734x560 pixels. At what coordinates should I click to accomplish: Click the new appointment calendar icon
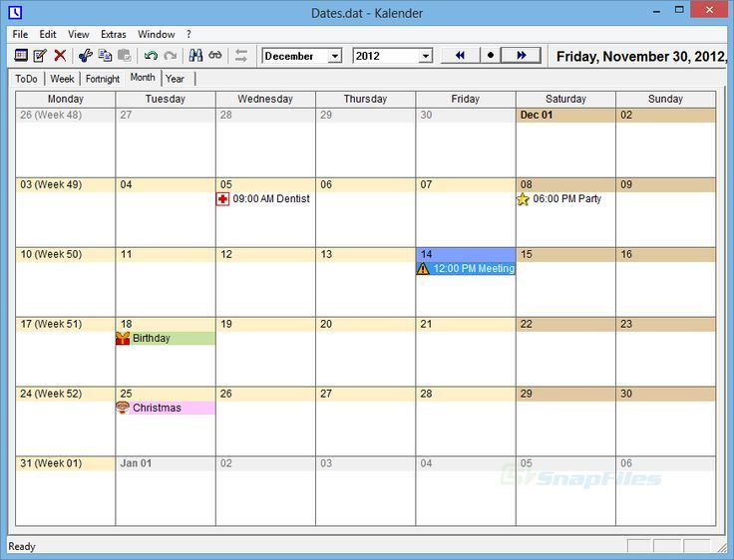tap(21, 56)
